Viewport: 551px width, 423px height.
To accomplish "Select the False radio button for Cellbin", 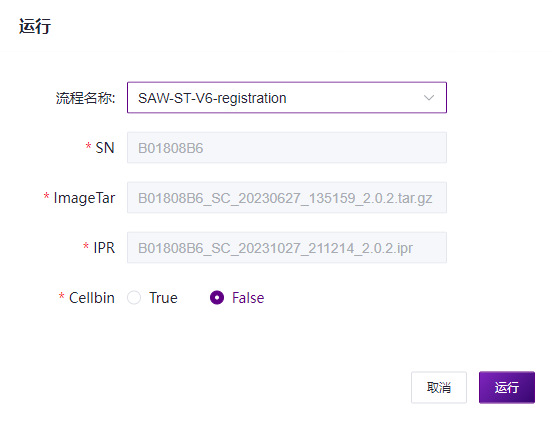I will point(217,298).
